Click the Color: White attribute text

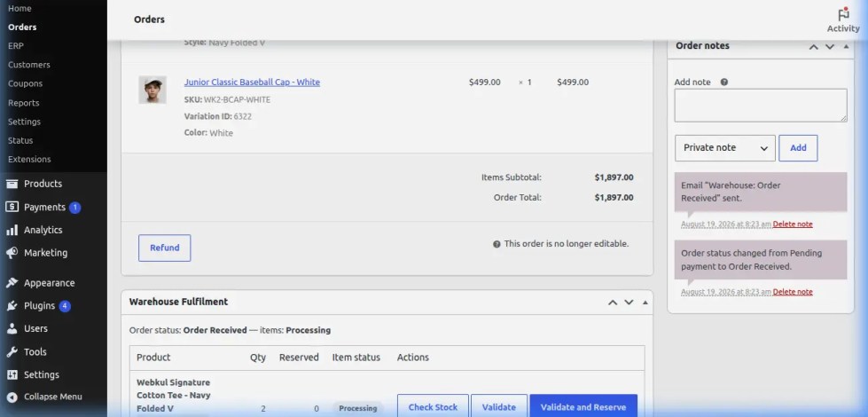[208, 133]
